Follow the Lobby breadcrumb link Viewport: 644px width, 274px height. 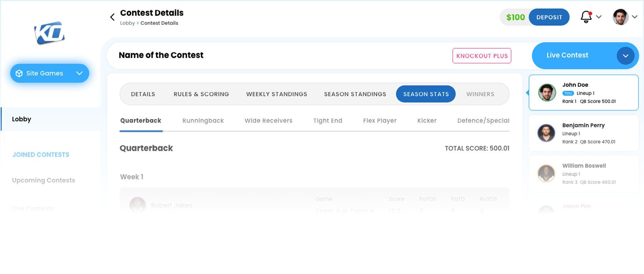click(x=127, y=23)
